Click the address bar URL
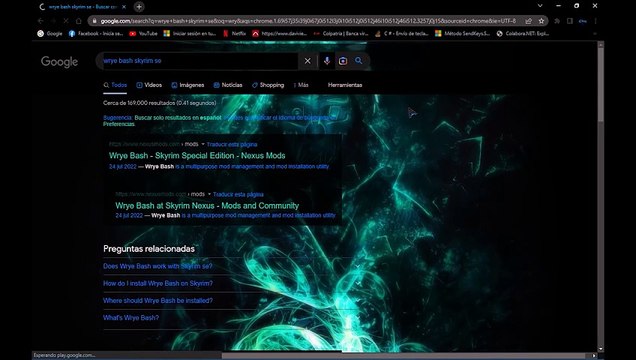Viewport: 636px width, 360px height. tap(308, 21)
